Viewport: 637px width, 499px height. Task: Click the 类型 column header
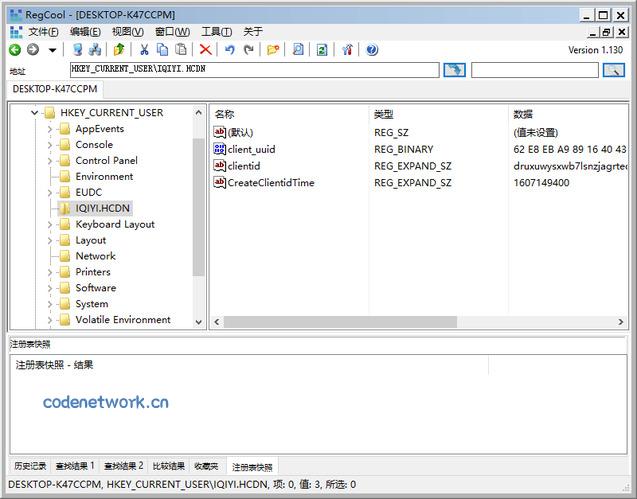(384, 115)
